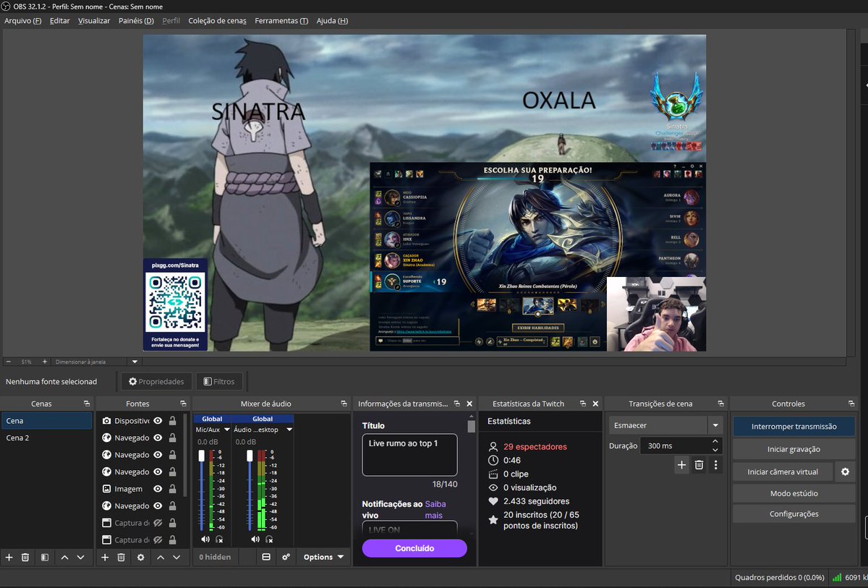Undock the Transições de cena panel

tap(720, 404)
